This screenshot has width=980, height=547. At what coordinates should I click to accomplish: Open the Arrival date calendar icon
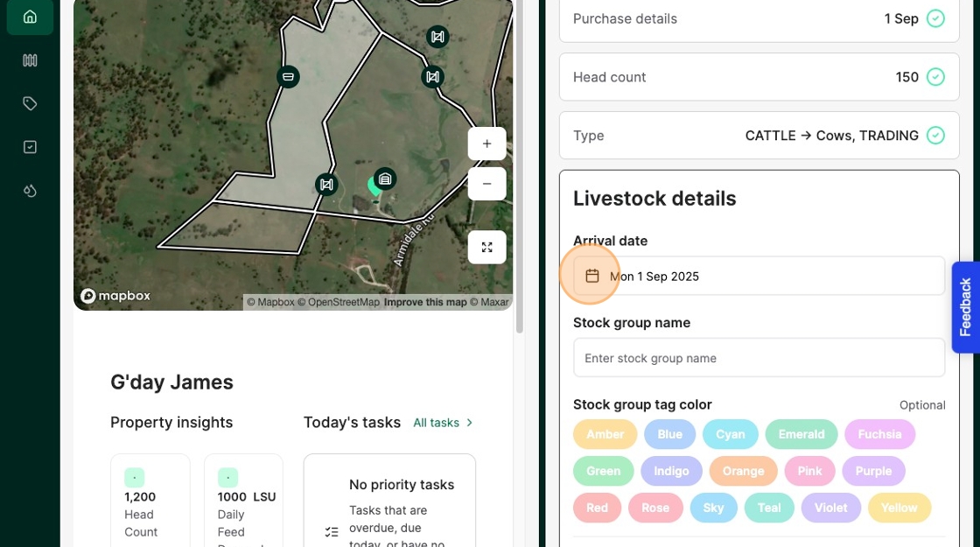[x=591, y=276]
